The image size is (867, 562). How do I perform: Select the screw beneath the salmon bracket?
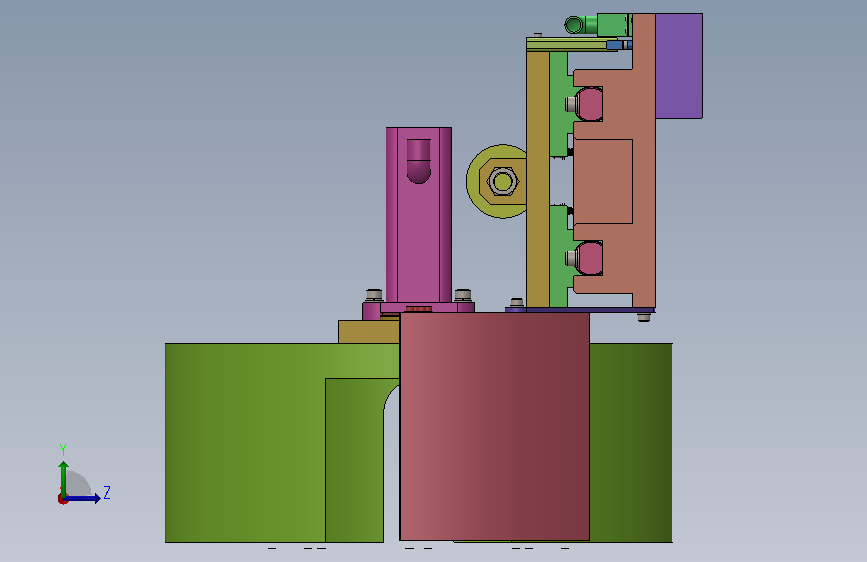pos(644,317)
